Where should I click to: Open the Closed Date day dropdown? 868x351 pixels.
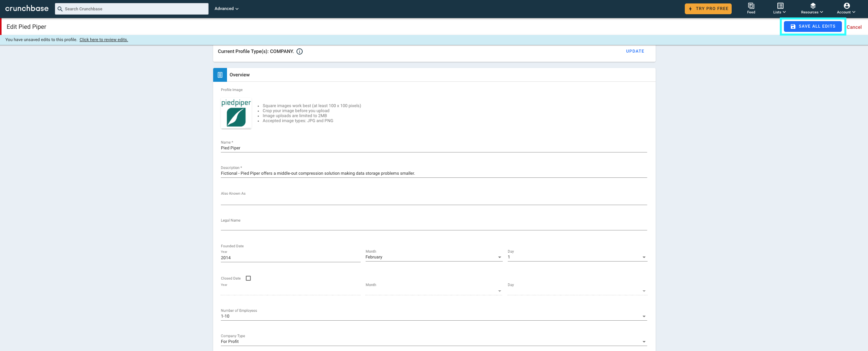click(x=577, y=291)
